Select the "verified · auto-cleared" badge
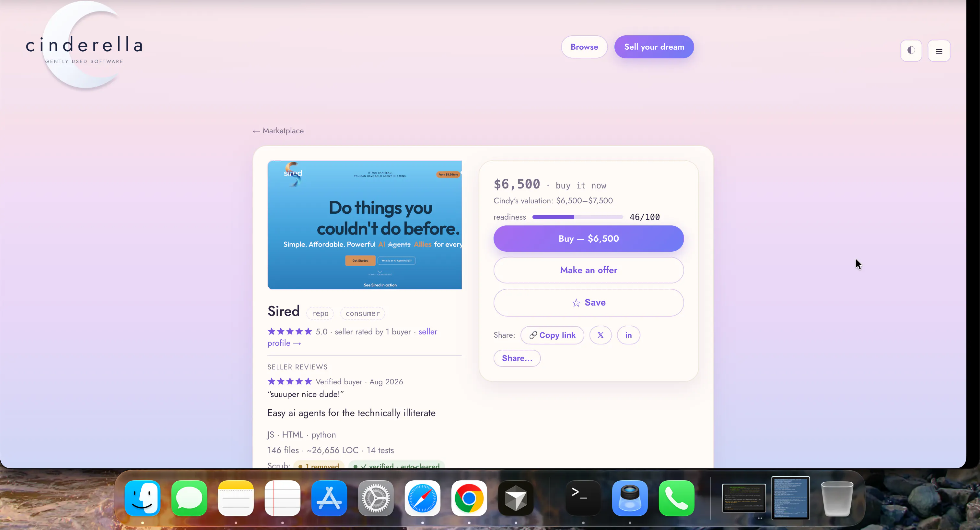Image resolution: width=980 pixels, height=530 pixels. [x=396, y=465]
